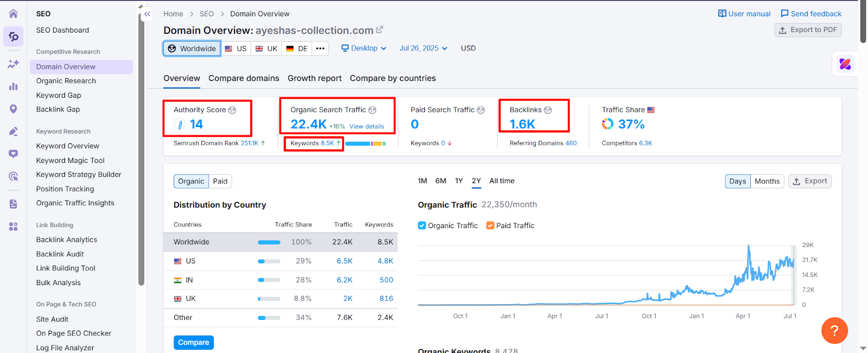The image size is (868, 353).
Task: Click the Organic Search Traffic info icon
Action: [372, 110]
